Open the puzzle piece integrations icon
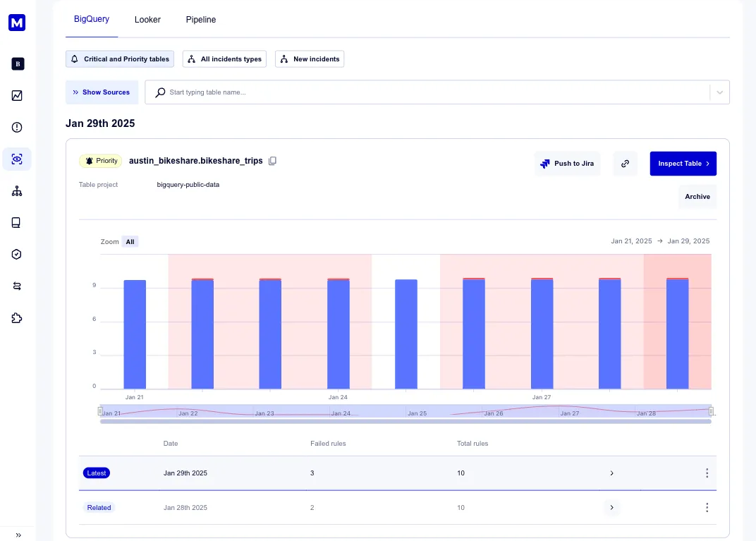The width and height of the screenshot is (756, 541). point(17,318)
